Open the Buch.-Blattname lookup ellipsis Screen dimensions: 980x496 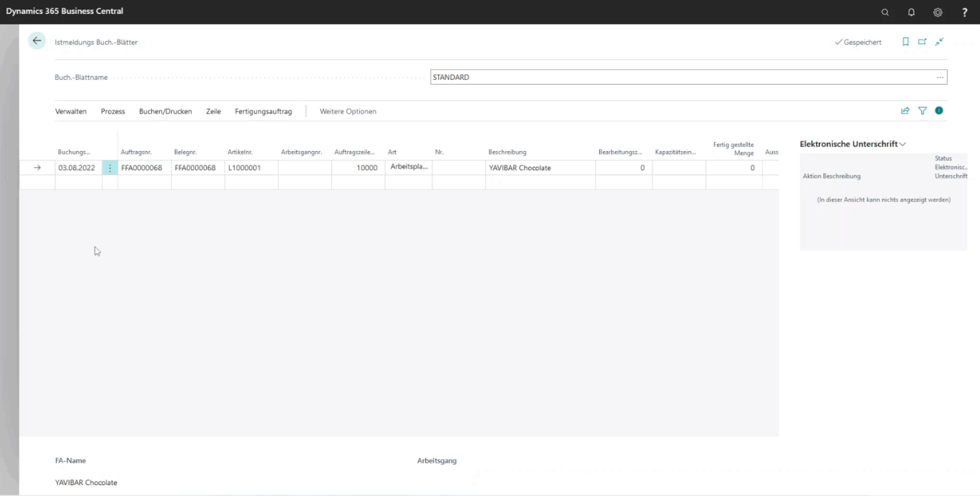[x=940, y=77]
